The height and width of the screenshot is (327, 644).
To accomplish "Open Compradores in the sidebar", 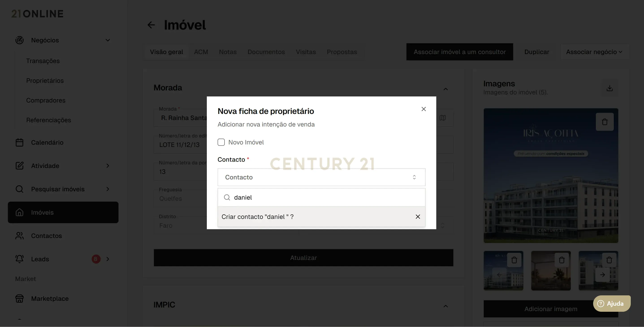I will point(46,100).
